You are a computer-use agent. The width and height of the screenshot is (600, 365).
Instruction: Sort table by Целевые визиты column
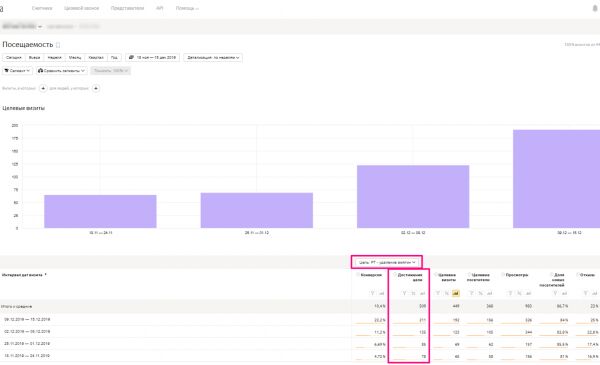[447, 277]
